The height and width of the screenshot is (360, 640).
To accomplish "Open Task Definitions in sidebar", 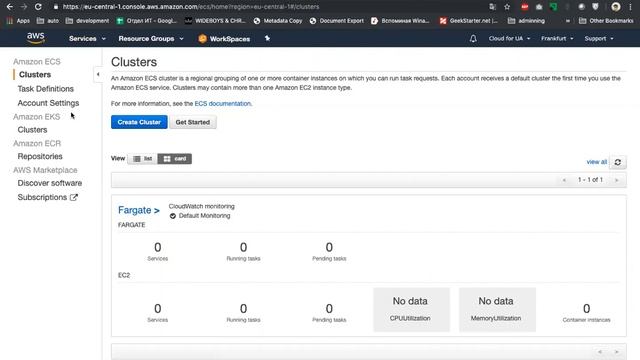I will pos(45,89).
